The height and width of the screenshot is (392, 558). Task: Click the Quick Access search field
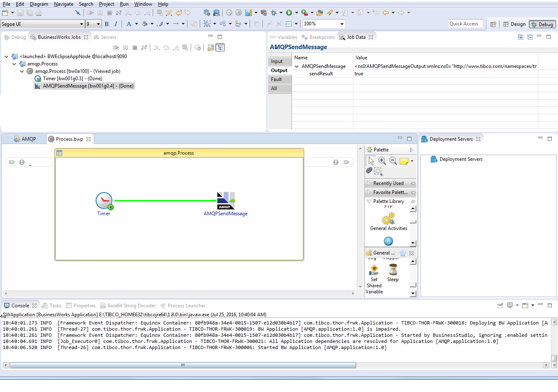coord(466,24)
